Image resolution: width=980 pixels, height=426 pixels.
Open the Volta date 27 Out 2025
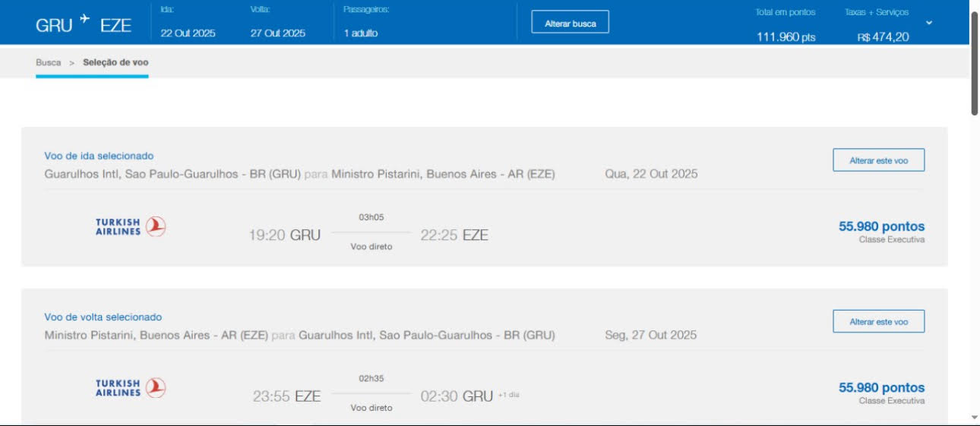[277, 33]
